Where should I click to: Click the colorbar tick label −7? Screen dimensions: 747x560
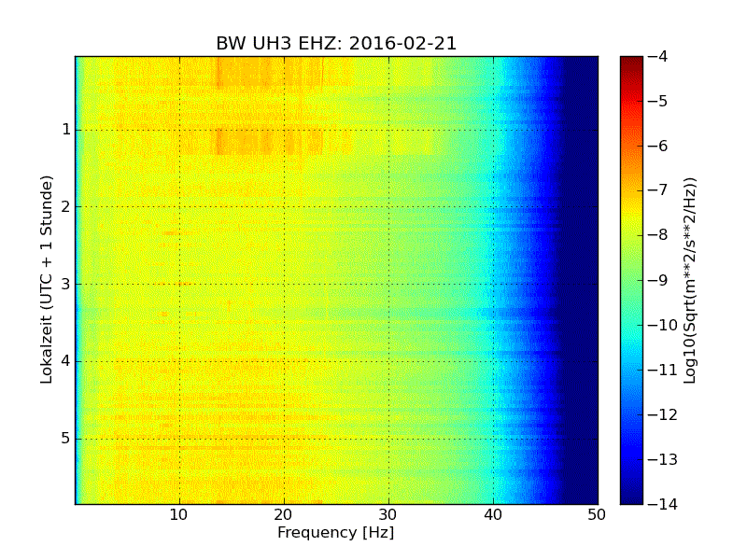[x=658, y=190]
